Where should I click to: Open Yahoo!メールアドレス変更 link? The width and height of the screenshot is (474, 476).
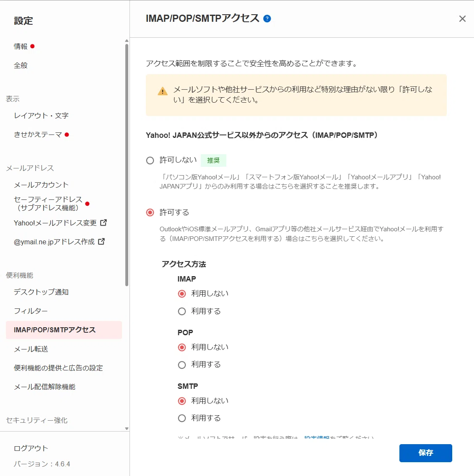coord(55,223)
